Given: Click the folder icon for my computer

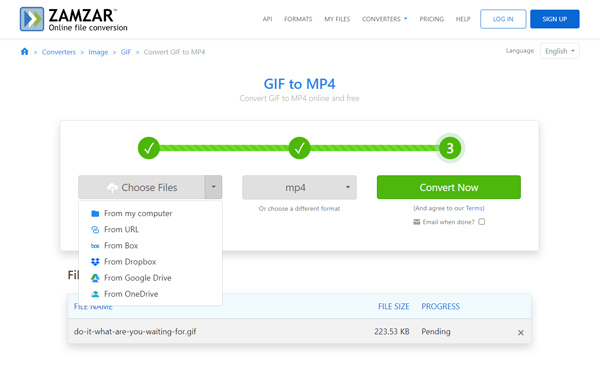Looking at the screenshot, I should coord(95,213).
